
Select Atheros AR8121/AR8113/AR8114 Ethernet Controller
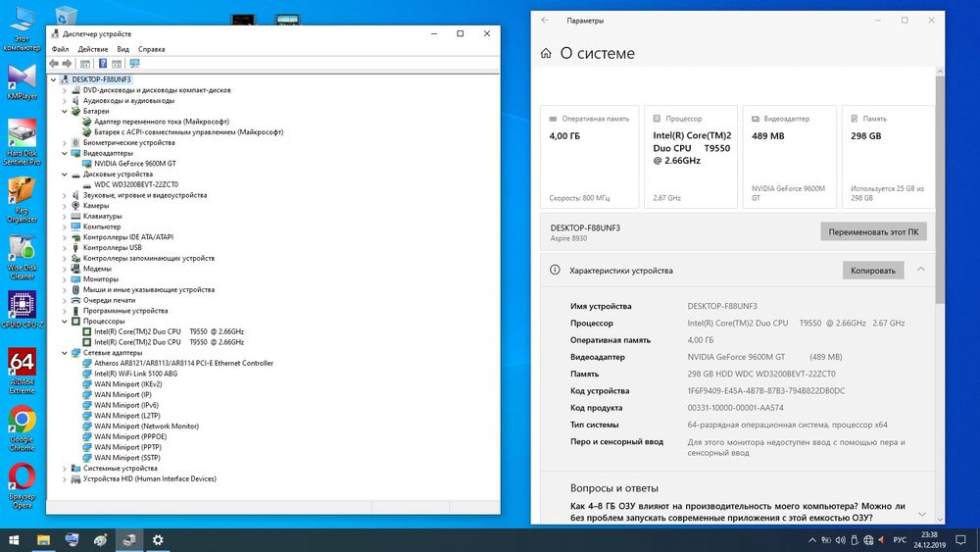pos(184,363)
